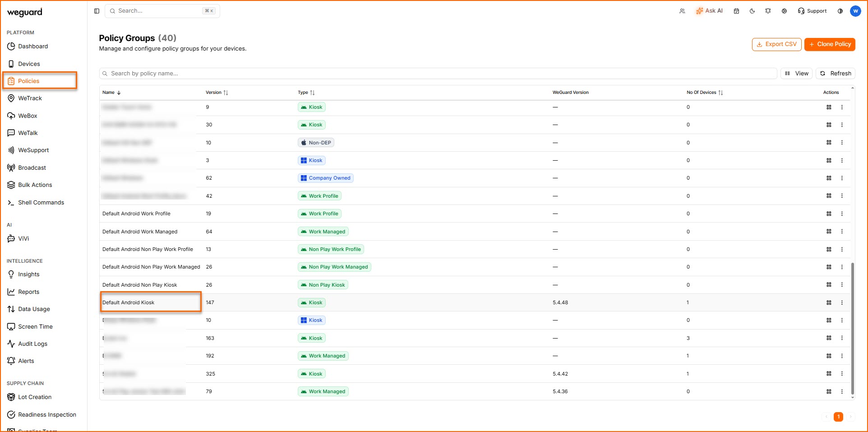
Task: Navigate to Audit Logs
Action: coord(32,344)
